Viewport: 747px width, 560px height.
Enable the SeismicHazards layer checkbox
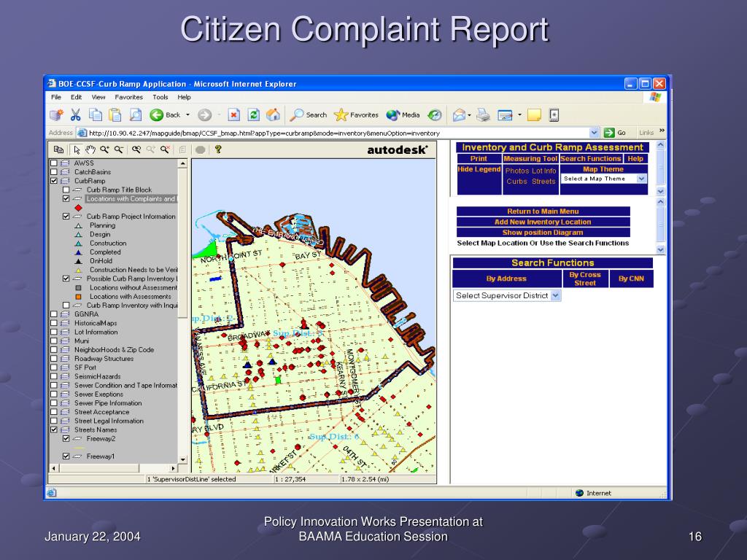click(54, 376)
